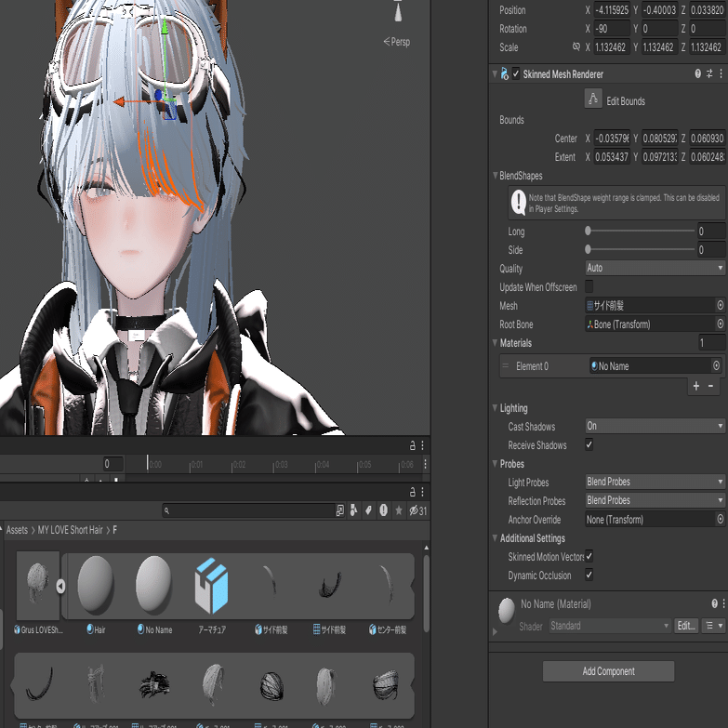
Task: Click MY LOVE Short Hair breadcrumb folder
Action: [70, 530]
